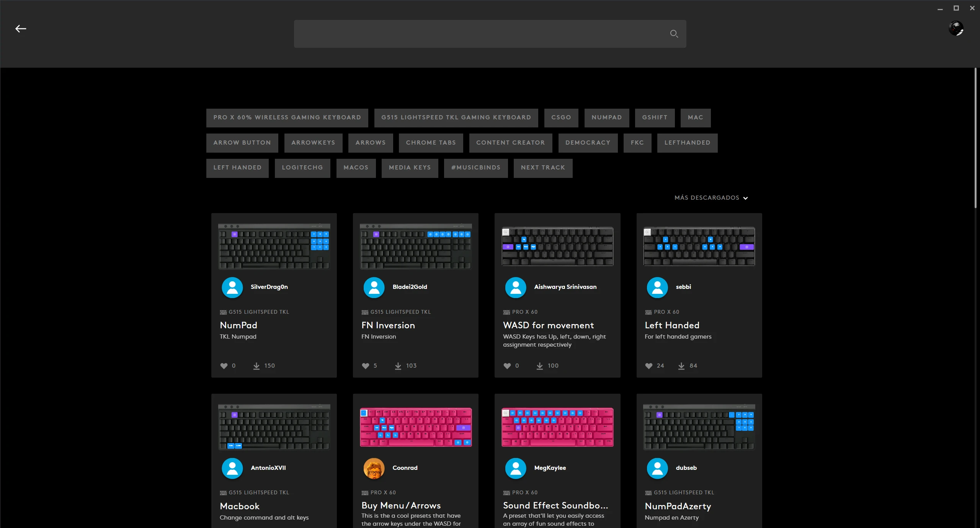This screenshot has height=528, width=980.
Task: Select the LEFTHANDED filter tag
Action: [688, 142]
